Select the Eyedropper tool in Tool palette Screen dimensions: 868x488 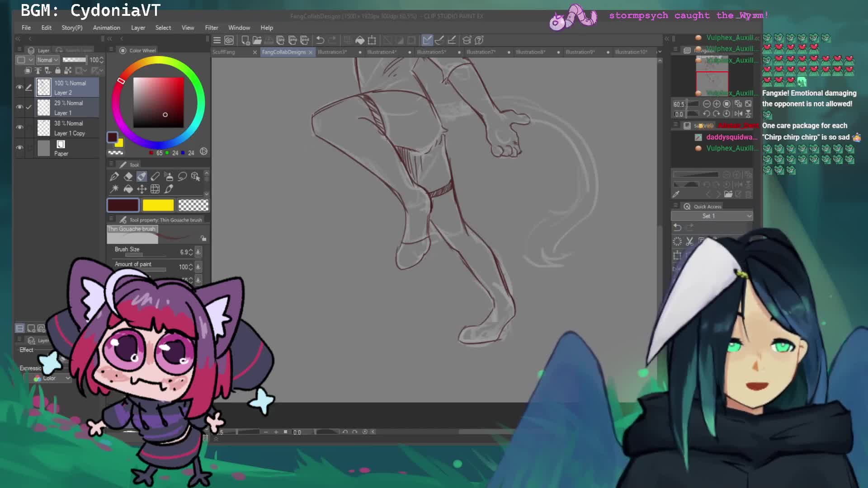pos(169,189)
